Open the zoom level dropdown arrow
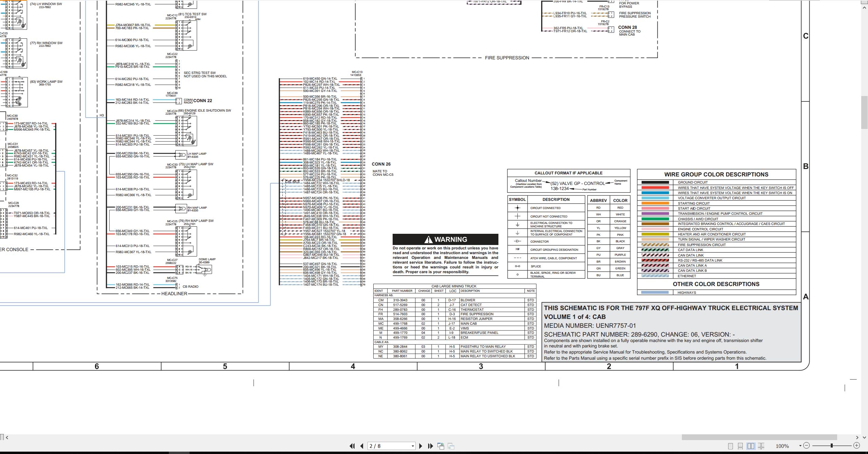 [800, 446]
